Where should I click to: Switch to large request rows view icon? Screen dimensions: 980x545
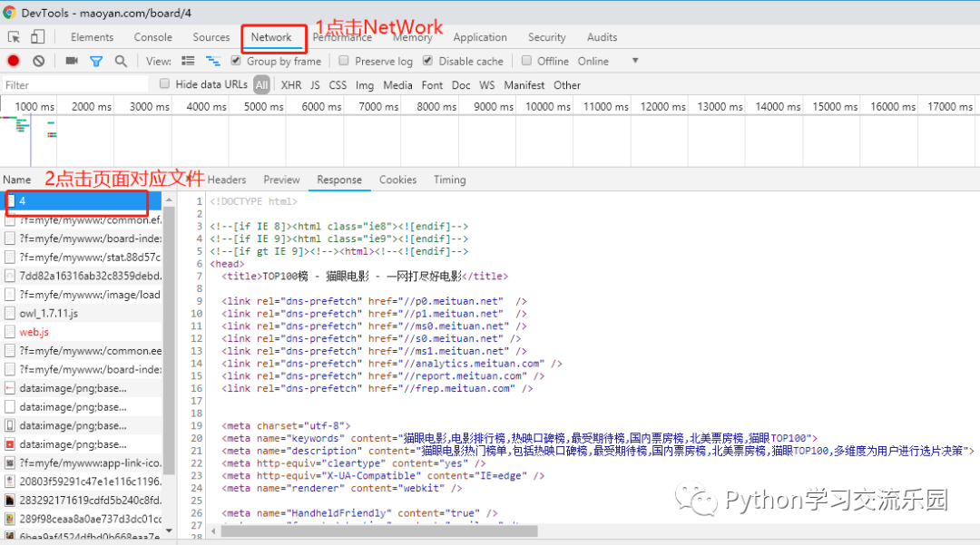[x=188, y=61]
